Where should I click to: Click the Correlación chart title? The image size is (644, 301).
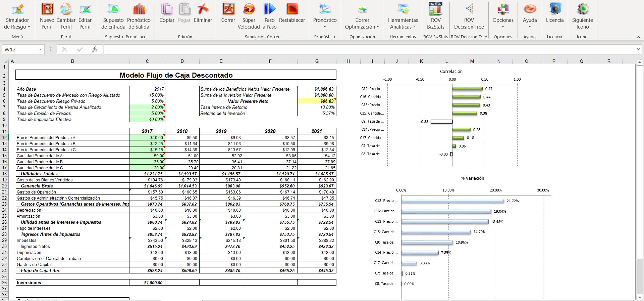point(451,71)
